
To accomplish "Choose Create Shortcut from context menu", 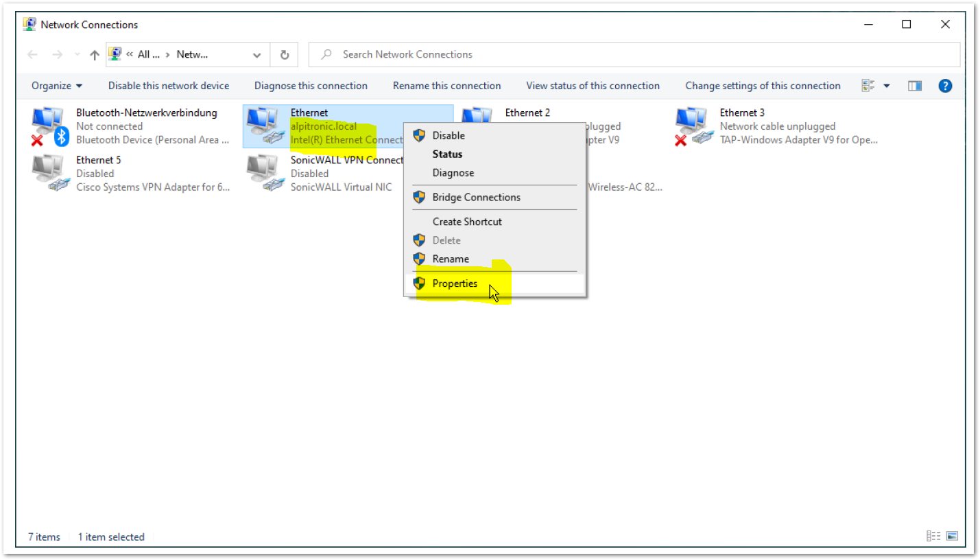I will pyautogui.click(x=467, y=222).
